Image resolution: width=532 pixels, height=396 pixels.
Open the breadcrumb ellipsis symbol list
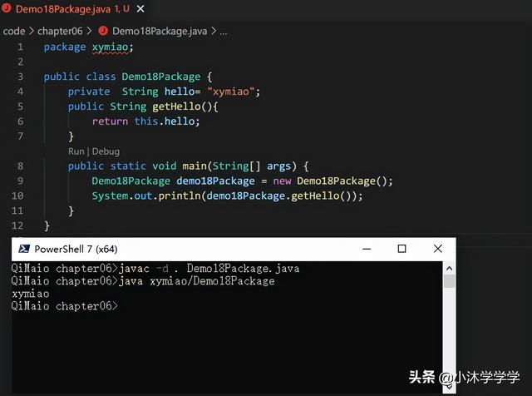[224, 32]
